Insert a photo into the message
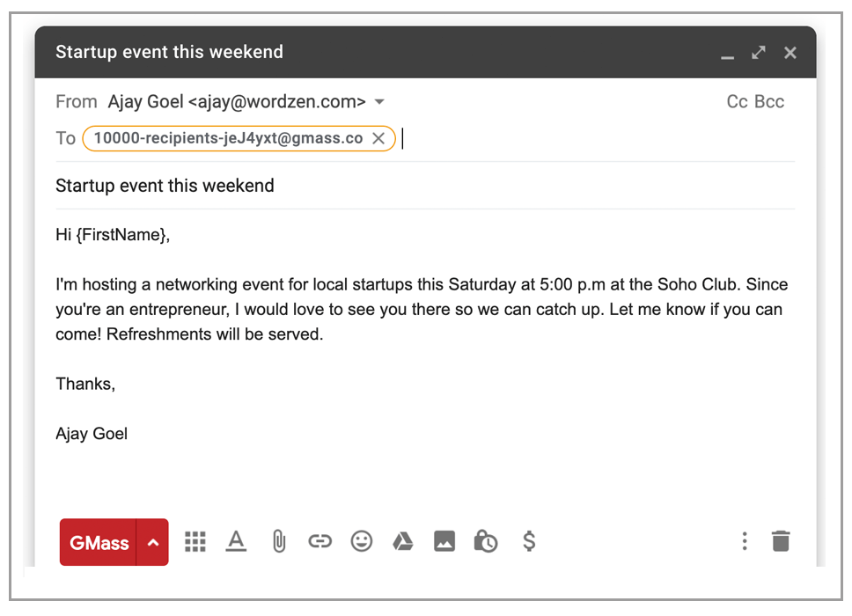This screenshot has height=616, width=852. click(444, 542)
